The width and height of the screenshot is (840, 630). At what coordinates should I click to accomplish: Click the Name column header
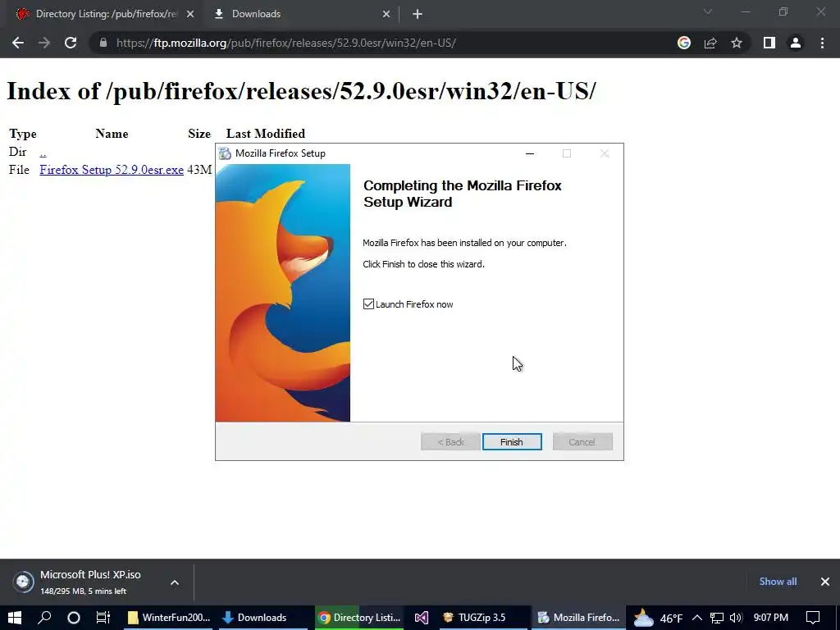point(112,134)
